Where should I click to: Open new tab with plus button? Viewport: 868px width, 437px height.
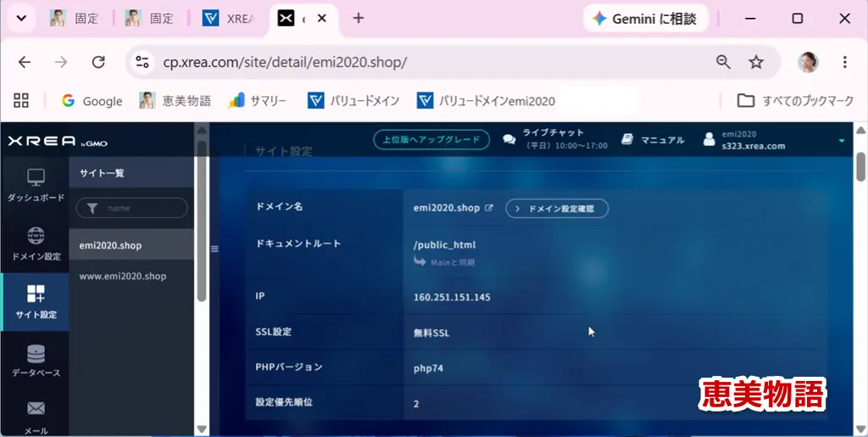359,19
